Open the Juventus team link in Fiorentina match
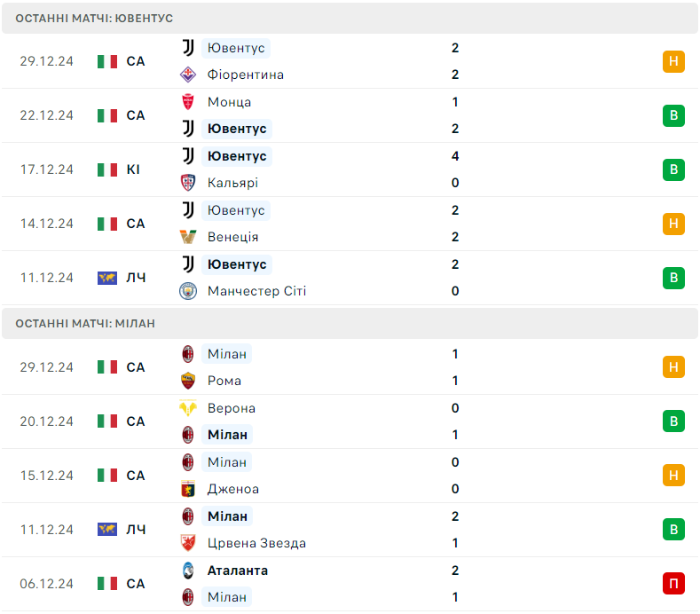 click(x=236, y=48)
